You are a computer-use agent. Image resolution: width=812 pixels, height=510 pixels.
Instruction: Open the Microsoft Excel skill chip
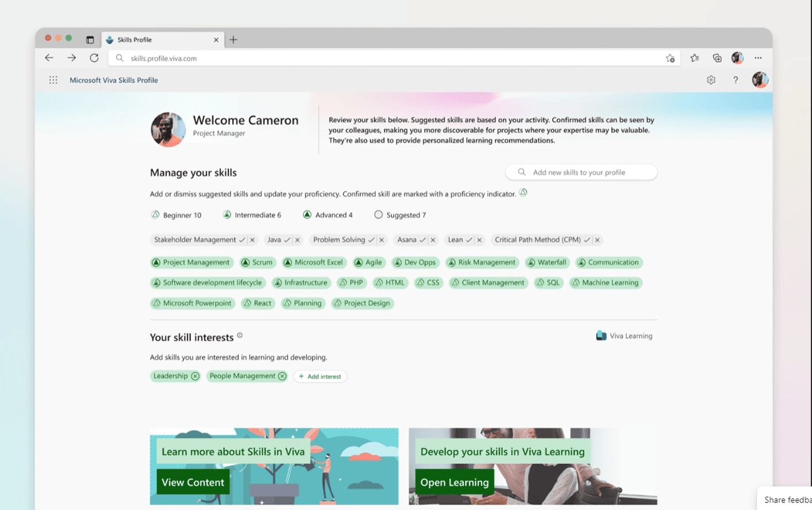tap(314, 263)
